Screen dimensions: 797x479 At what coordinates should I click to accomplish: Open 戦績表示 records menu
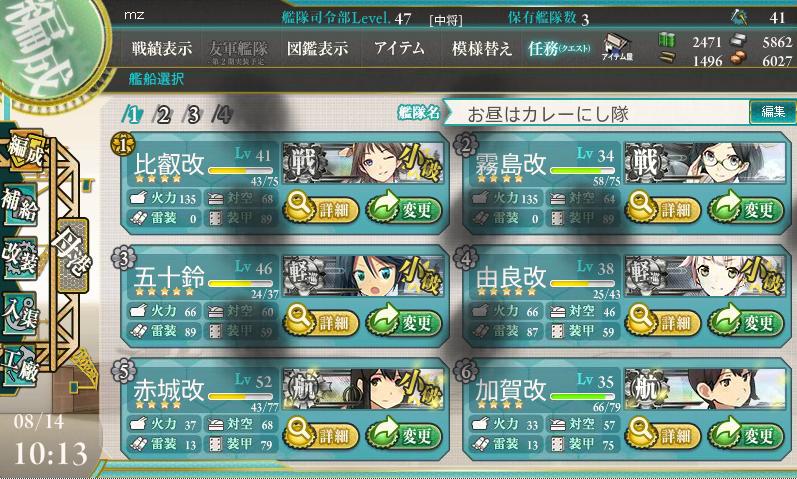click(x=162, y=48)
